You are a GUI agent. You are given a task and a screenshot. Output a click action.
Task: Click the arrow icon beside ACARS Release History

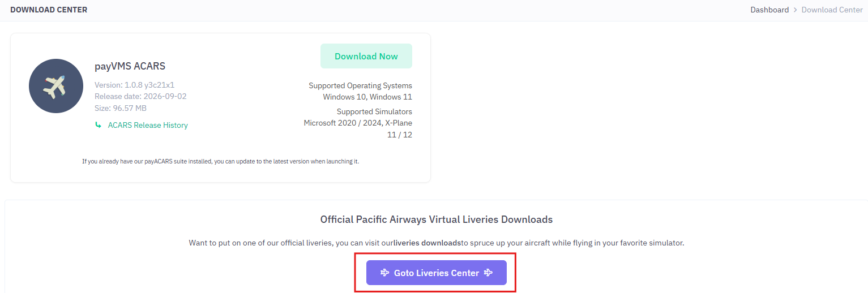click(98, 125)
